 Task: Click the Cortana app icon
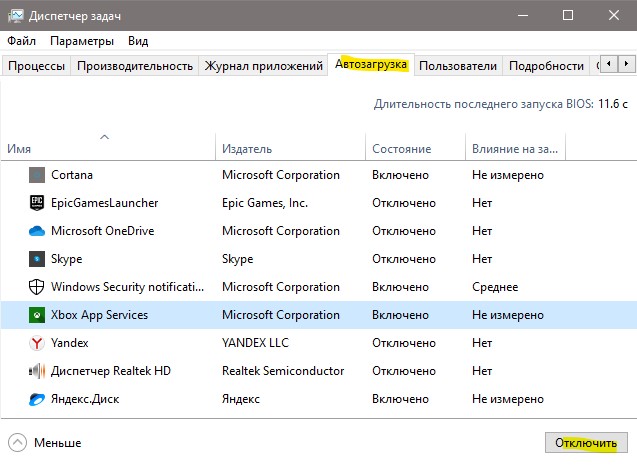click(x=37, y=175)
